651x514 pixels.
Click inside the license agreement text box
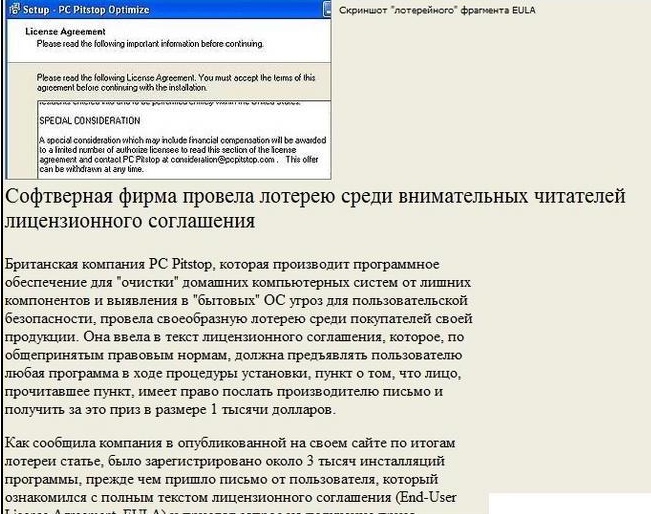184,140
